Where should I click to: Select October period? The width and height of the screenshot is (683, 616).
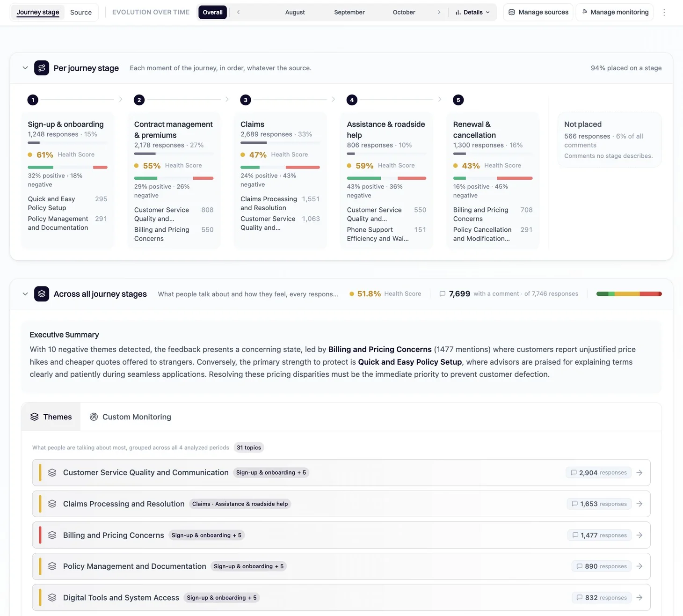pos(404,12)
